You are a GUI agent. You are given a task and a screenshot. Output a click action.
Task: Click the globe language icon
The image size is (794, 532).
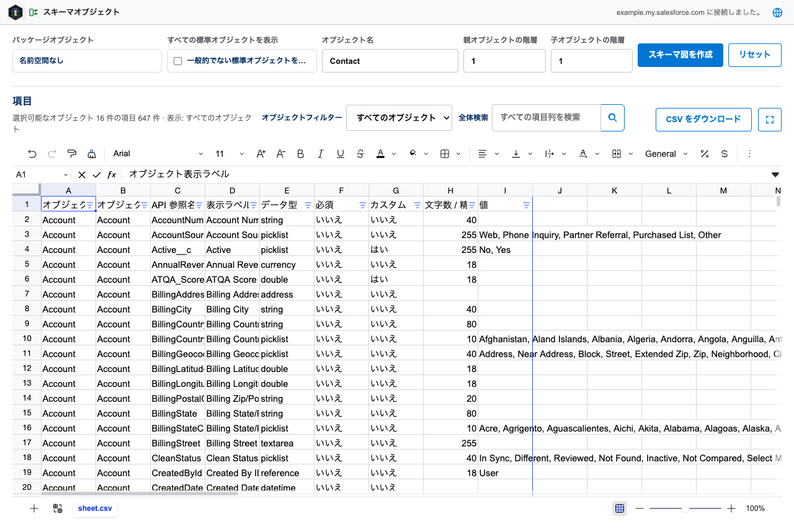click(777, 12)
